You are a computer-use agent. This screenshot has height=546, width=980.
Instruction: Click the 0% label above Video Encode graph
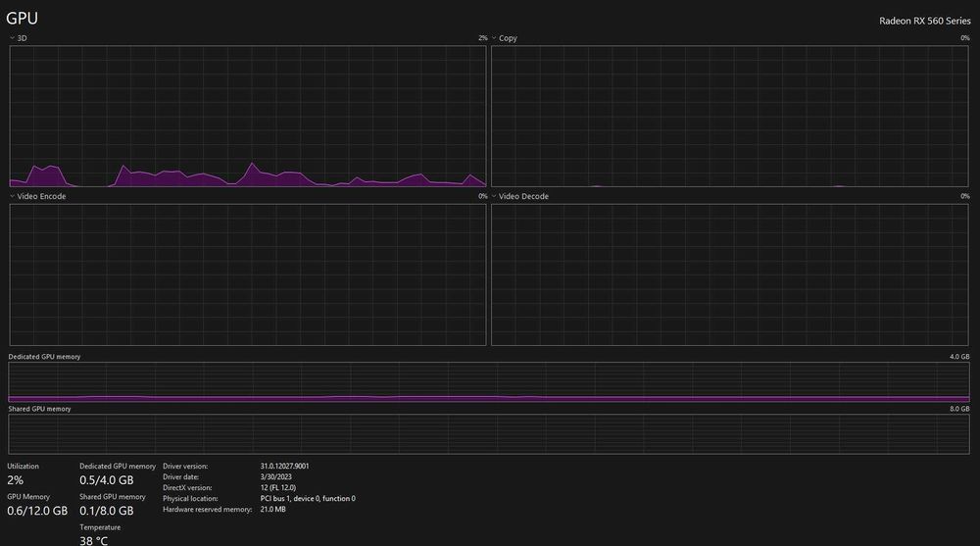(x=482, y=196)
